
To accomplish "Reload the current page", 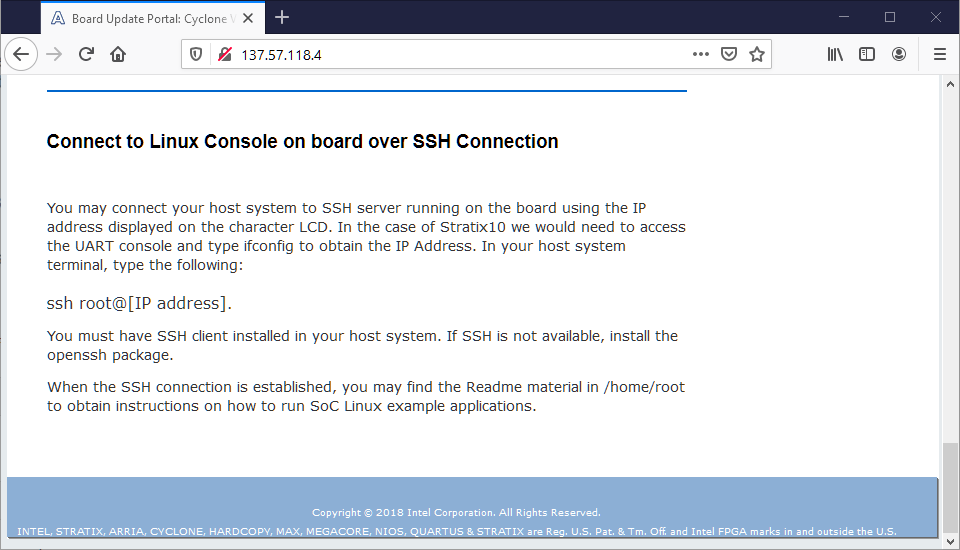I will point(87,54).
